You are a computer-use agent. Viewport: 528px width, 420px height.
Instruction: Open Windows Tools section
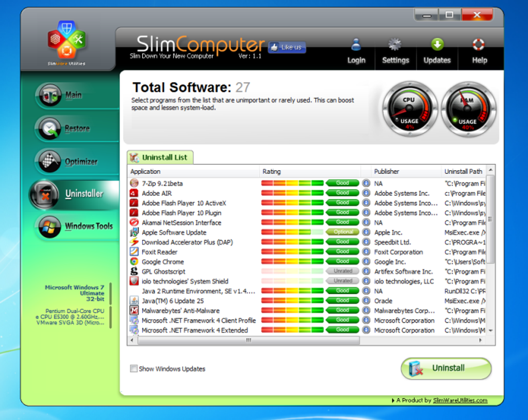click(x=76, y=226)
